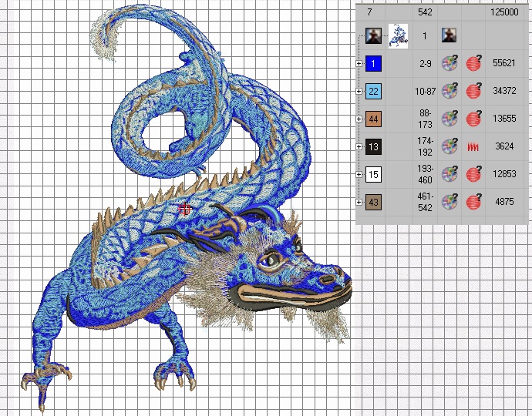Select the white color swatch numbered 15
The height and width of the screenshot is (416, 532).
373,174
